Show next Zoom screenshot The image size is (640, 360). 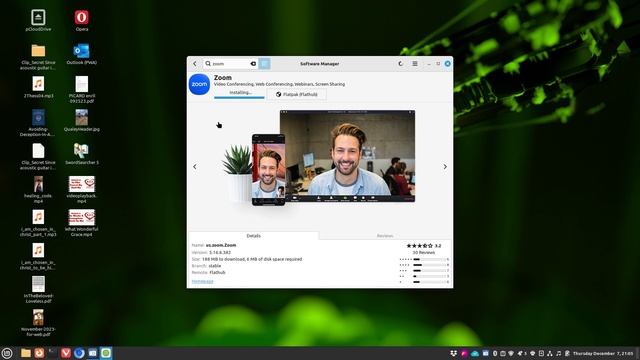coord(445,167)
